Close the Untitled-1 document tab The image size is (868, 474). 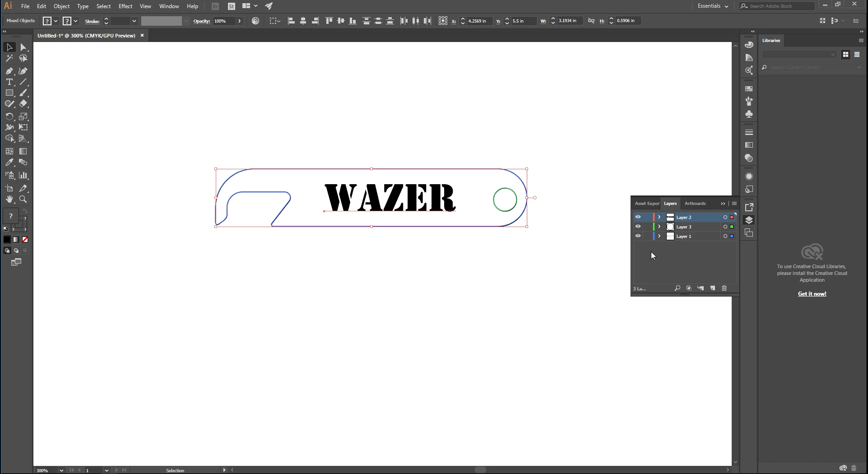142,35
